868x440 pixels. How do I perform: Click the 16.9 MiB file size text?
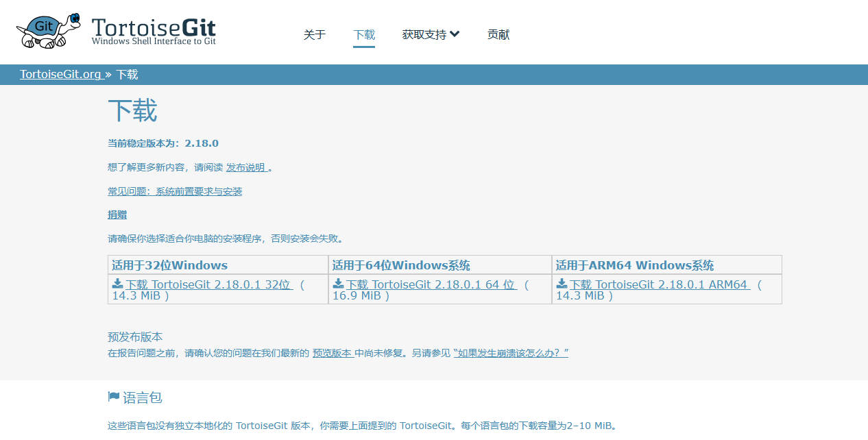click(357, 296)
